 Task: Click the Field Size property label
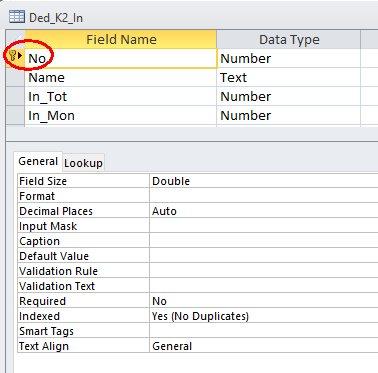(43, 181)
